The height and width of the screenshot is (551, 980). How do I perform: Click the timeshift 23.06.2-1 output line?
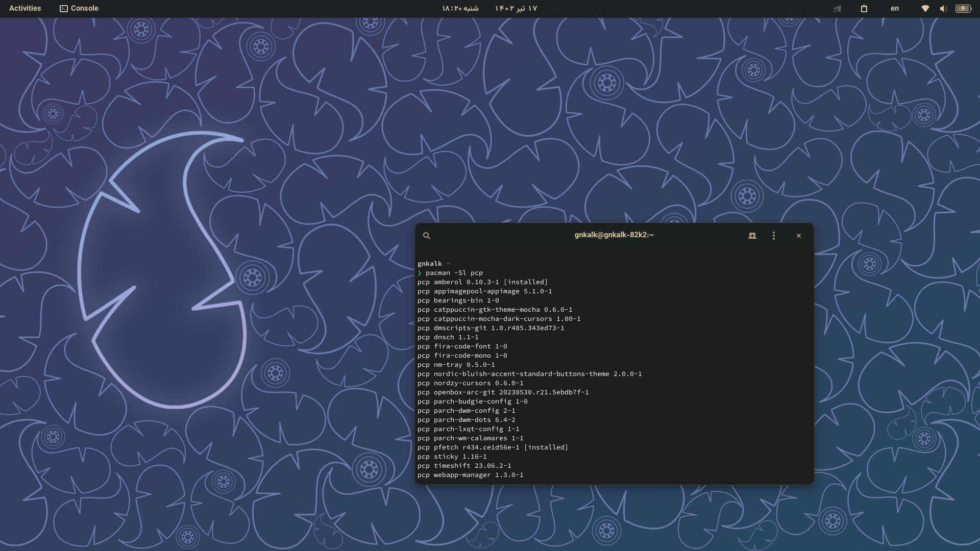pyautogui.click(x=464, y=466)
